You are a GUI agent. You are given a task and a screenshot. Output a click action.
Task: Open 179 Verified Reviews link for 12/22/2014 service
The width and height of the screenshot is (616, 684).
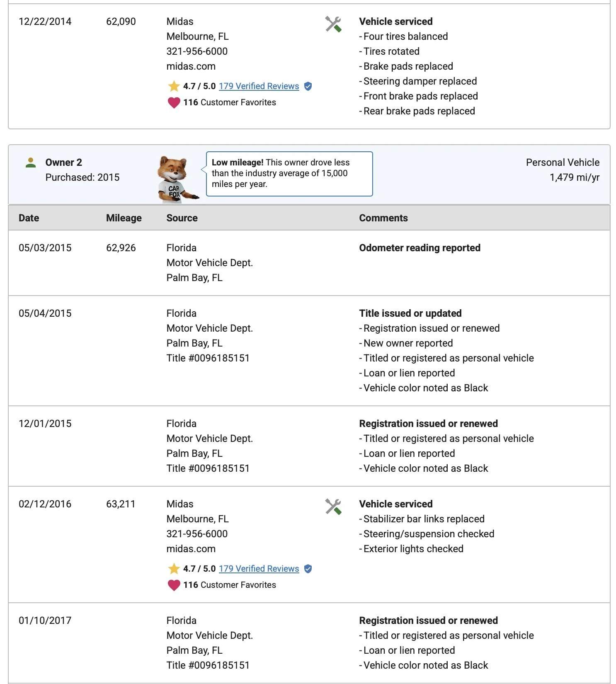pos(259,86)
